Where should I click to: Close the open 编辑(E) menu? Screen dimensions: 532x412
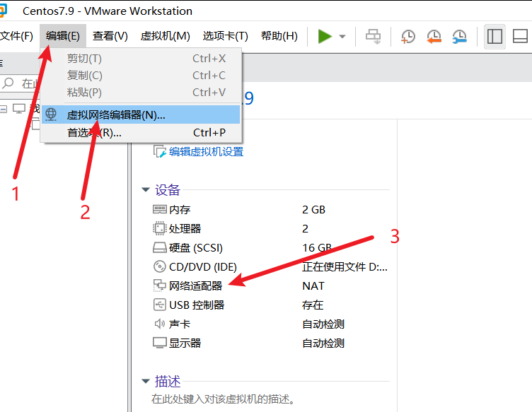63,36
